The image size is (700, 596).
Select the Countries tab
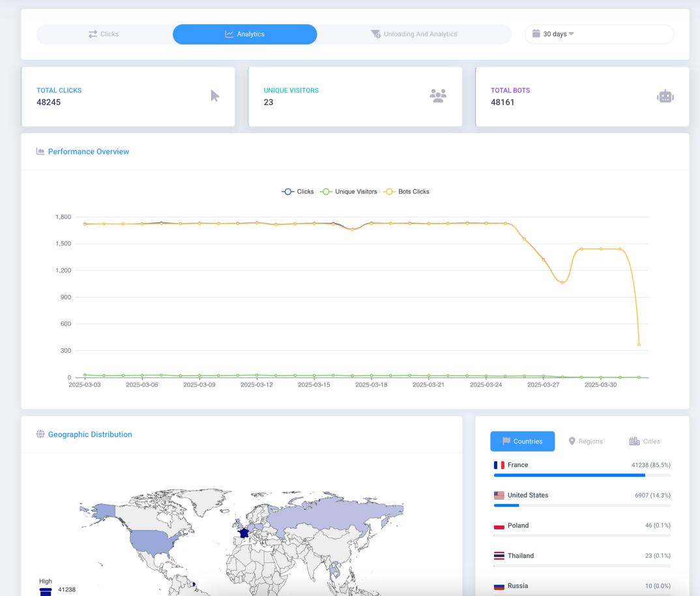pos(522,441)
